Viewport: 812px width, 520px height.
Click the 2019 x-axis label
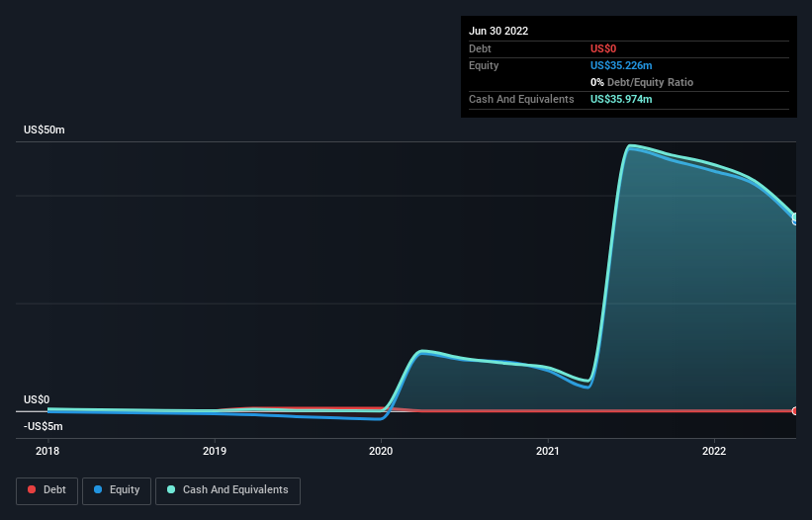[215, 451]
